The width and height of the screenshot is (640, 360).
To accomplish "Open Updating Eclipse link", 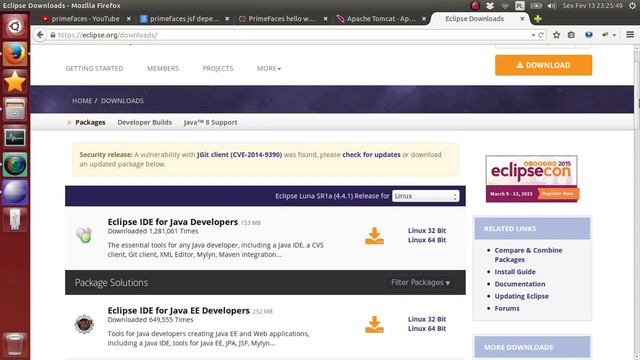I will [521, 296].
